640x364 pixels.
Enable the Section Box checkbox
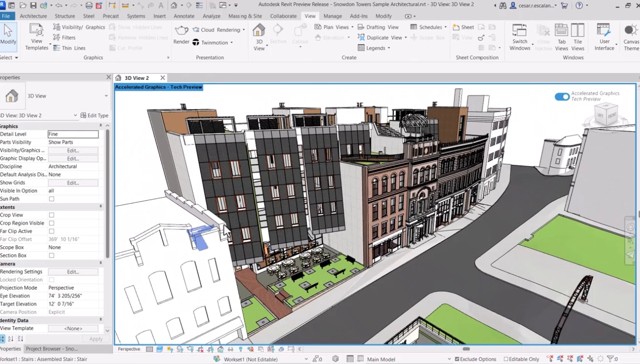(x=51, y=256)
